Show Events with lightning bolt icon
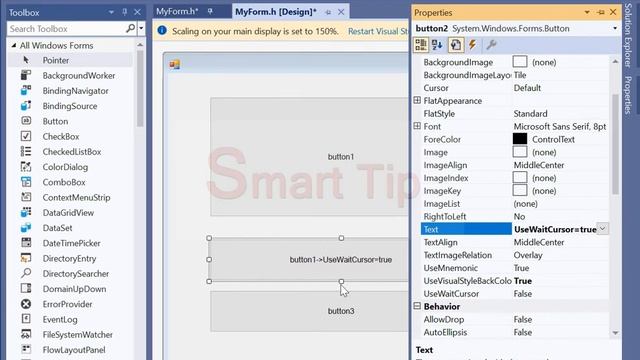 click(473, 45)
